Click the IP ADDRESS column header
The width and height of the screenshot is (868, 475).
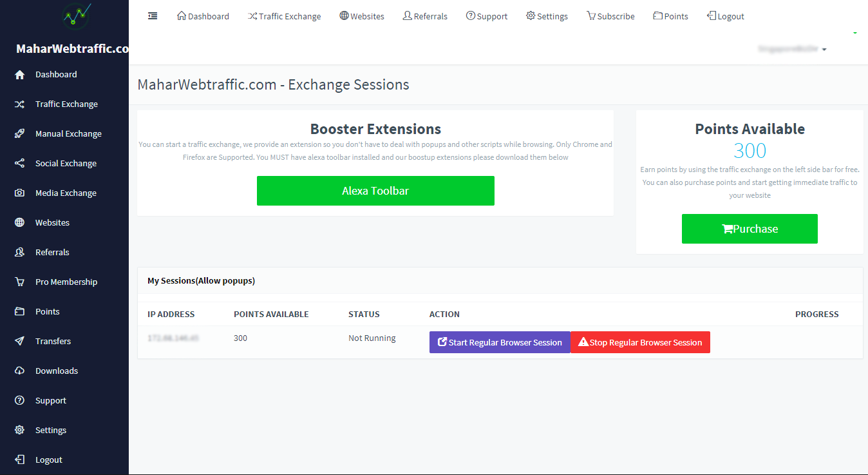[171, 315]
